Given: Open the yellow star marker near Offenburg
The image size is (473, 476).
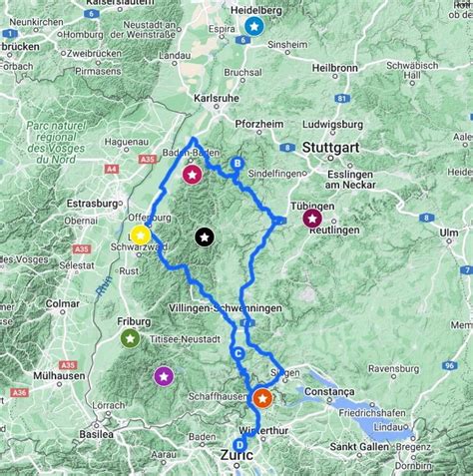Looking at the screenshot, I should (x=141, y=236).
